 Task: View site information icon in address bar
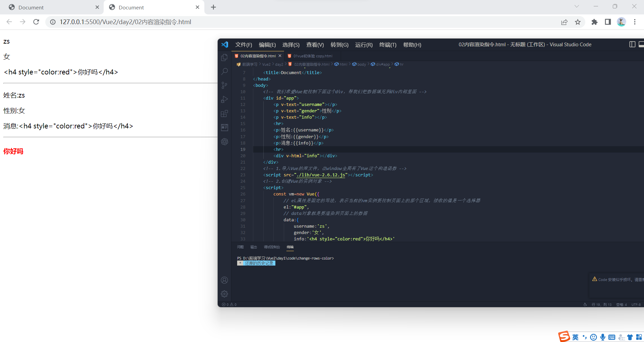point(53,22)
